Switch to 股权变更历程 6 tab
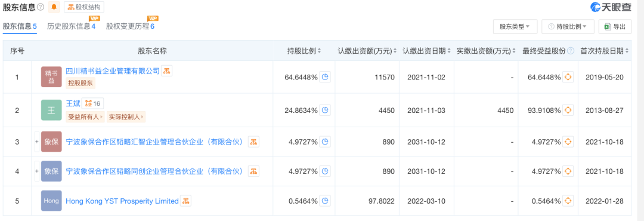Screen dimensions: 644x221 130,26
